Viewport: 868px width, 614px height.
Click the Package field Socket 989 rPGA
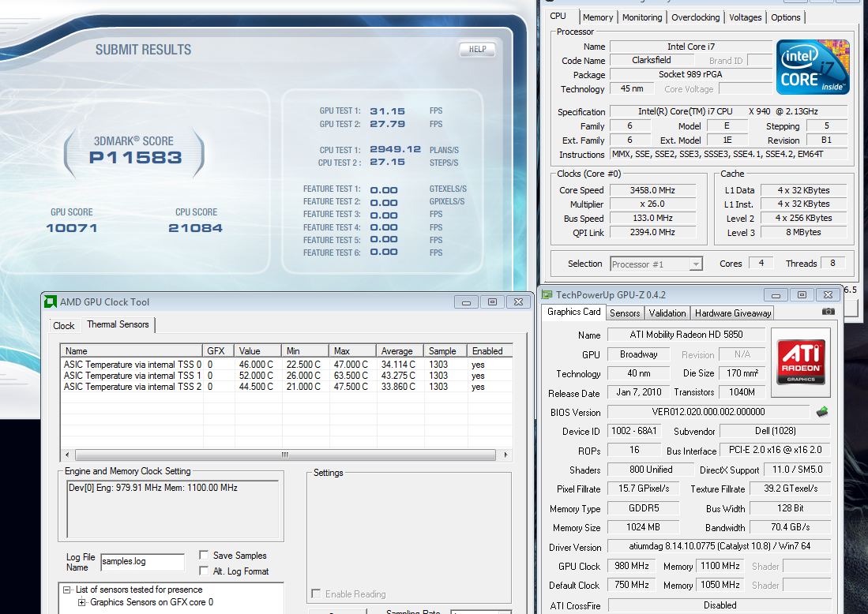690,74
